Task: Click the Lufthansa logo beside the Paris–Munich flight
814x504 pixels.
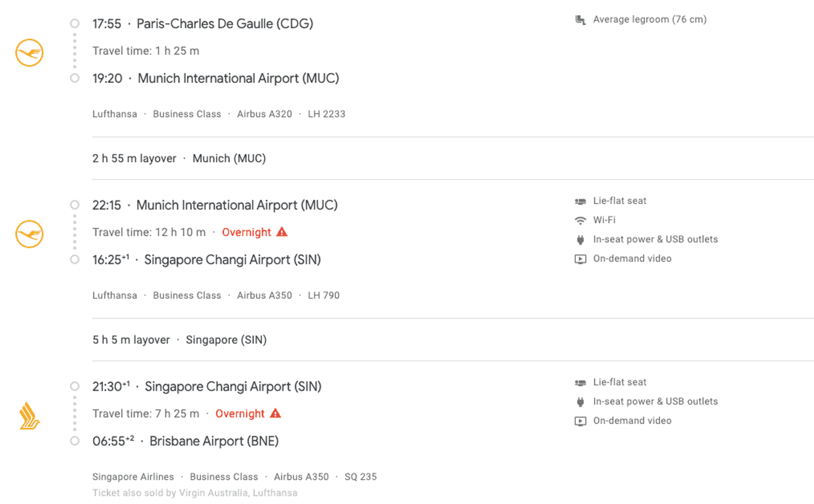Action: 29,53
